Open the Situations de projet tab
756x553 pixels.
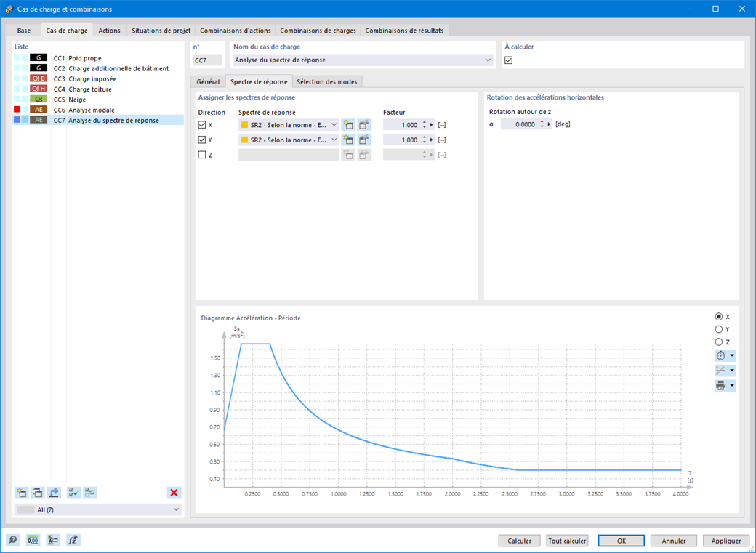pos(161,31)
